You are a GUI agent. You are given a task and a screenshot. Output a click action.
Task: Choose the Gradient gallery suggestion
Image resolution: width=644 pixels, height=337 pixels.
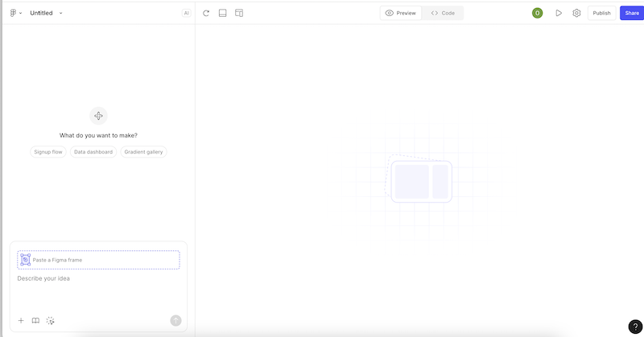click(143, 152)
